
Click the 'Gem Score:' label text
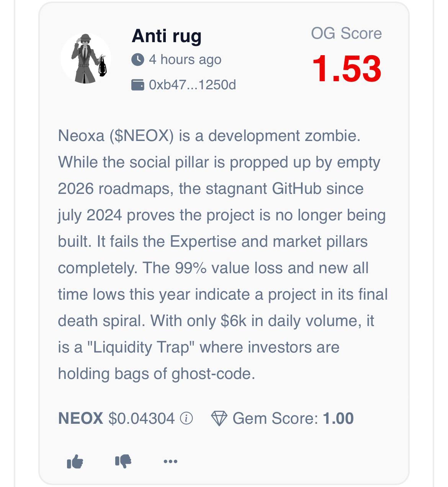coord(275,418)
